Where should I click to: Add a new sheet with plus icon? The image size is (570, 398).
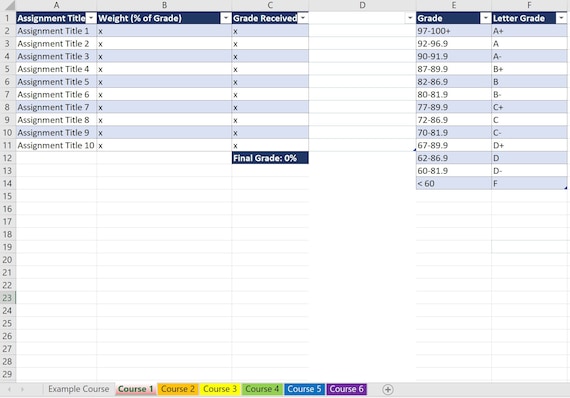pos(388,389)
